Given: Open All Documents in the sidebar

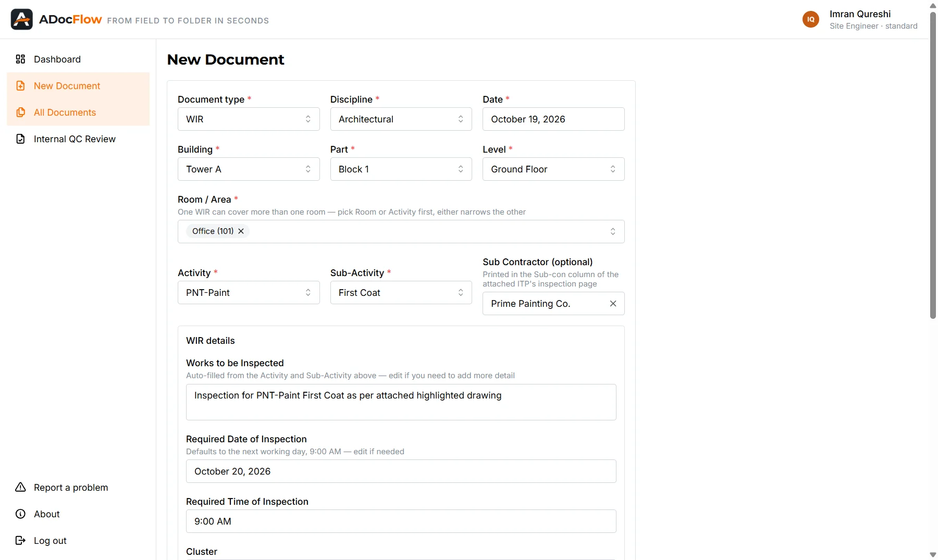Looking at the screenshot, I should tap(78, 112).
